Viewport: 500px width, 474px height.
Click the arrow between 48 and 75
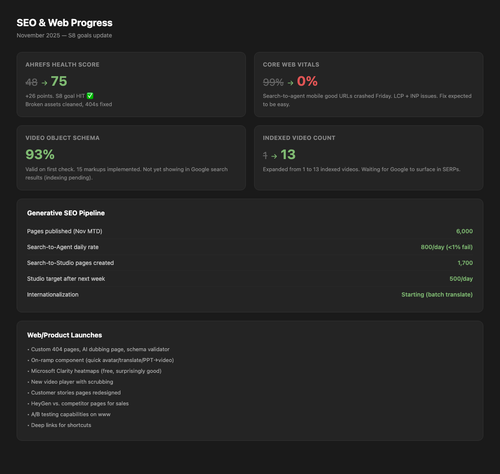[44, 83]
